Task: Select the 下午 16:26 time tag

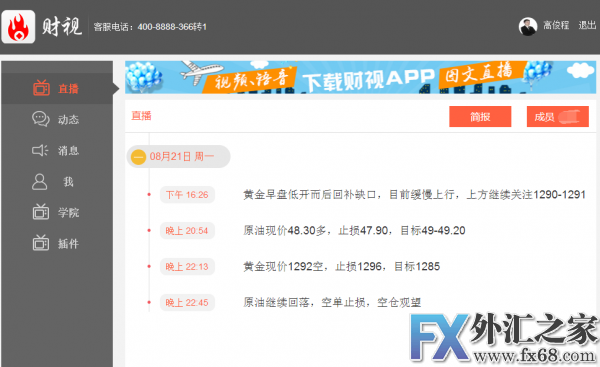Action: point(187,195)
